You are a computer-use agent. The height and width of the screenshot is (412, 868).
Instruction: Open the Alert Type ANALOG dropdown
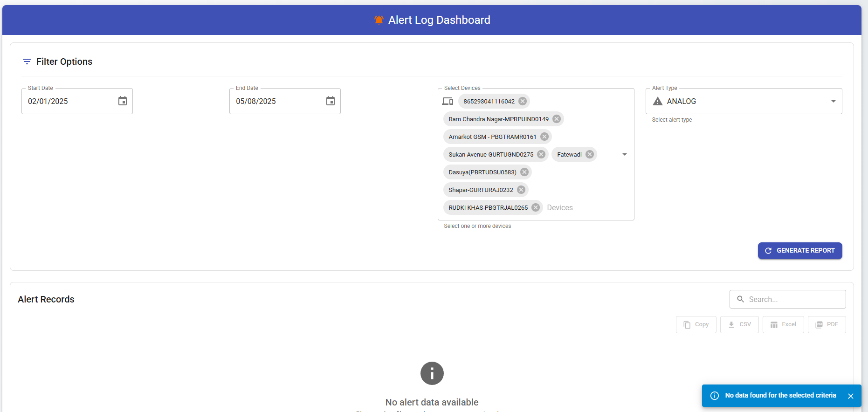[744, 101]
